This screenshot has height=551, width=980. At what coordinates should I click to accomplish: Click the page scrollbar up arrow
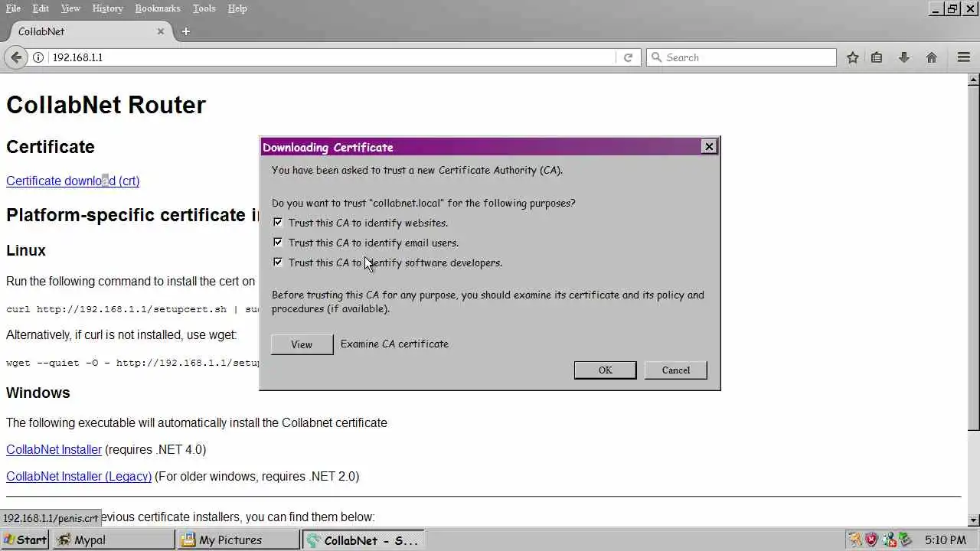(973, 80)
